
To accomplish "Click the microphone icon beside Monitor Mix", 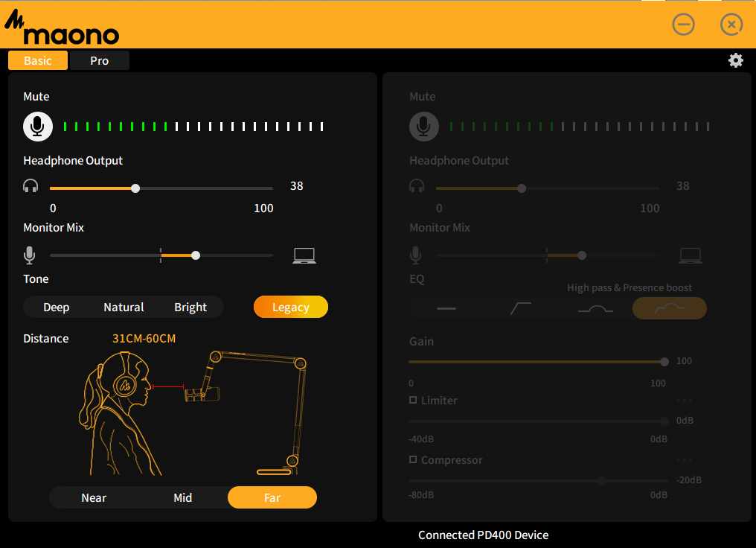I will tap(30, 255).
